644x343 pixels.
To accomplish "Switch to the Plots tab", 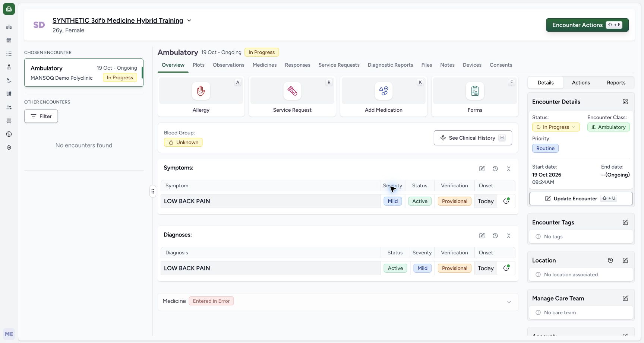I will pos(199,65).
